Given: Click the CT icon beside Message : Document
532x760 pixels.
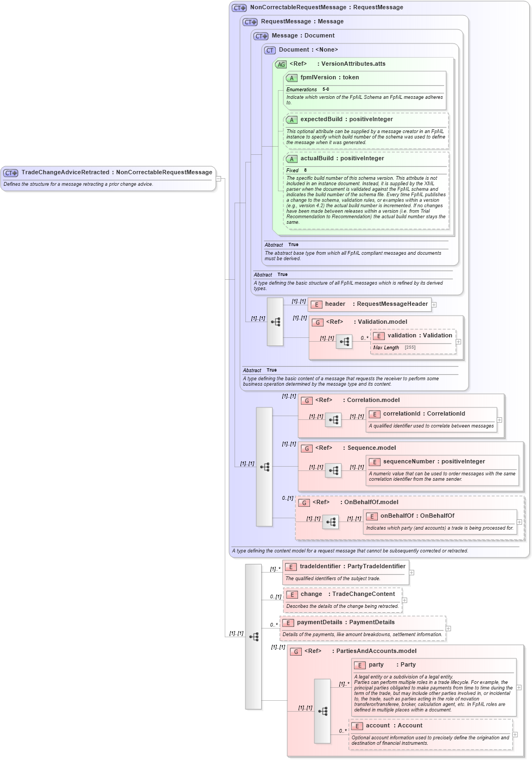Looking at the screenshot, I should pyautogui.click(x=261, y=36).
